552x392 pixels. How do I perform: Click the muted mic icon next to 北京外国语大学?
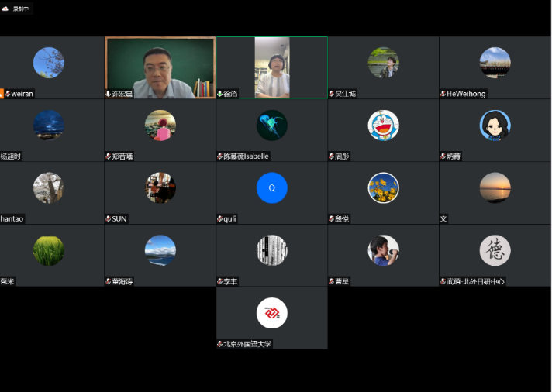coord(220,344)
